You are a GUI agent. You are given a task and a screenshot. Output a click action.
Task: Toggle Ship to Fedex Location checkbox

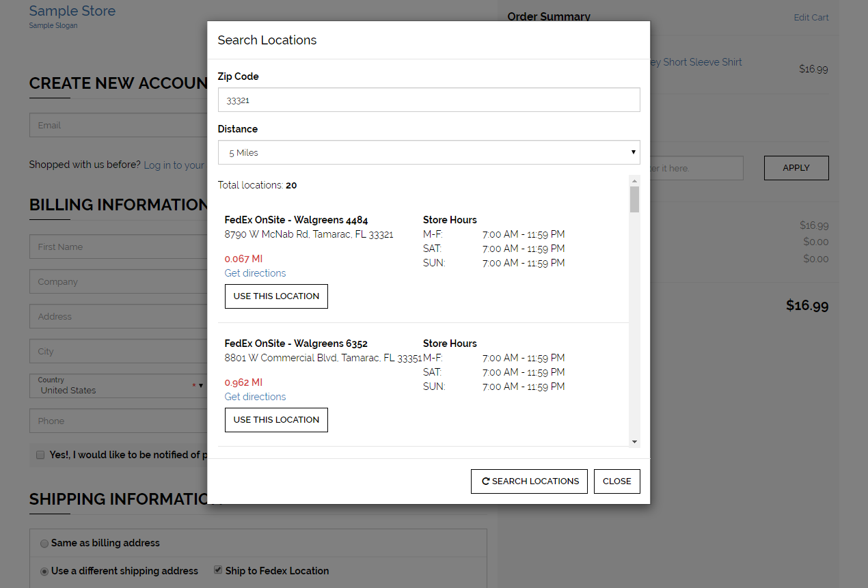tap(218, 570)
